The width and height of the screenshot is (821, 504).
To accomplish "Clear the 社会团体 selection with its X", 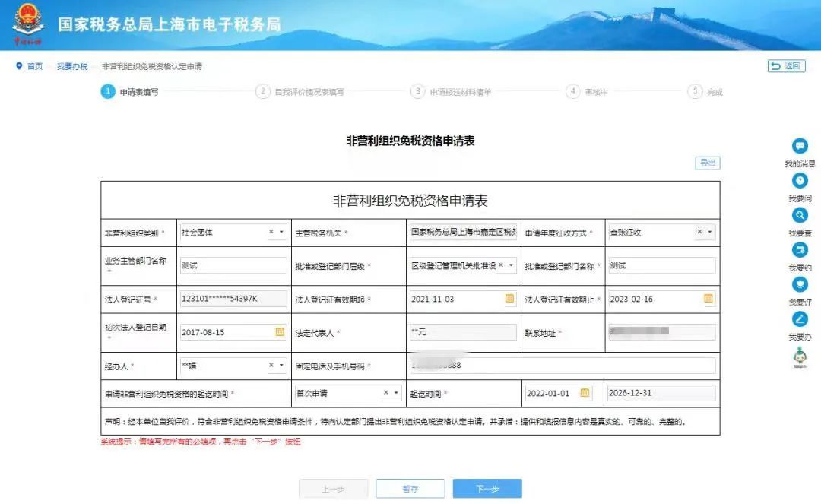I will 271,231.
